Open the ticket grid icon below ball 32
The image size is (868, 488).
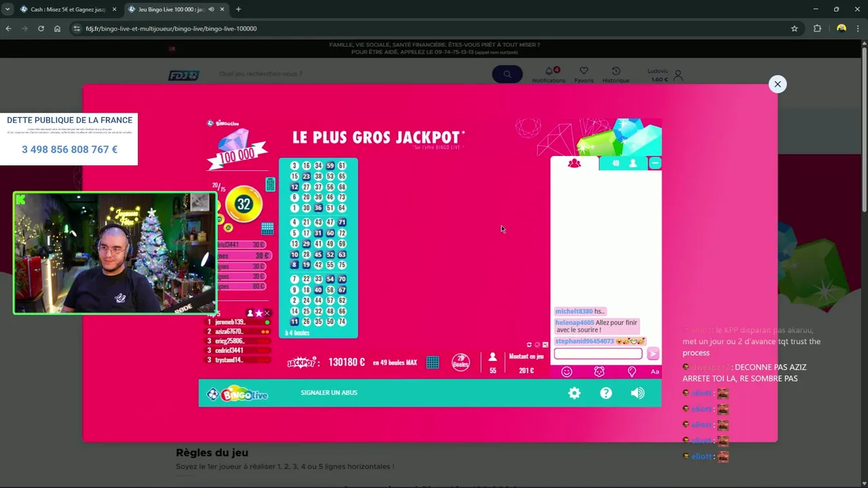(267, 229)
